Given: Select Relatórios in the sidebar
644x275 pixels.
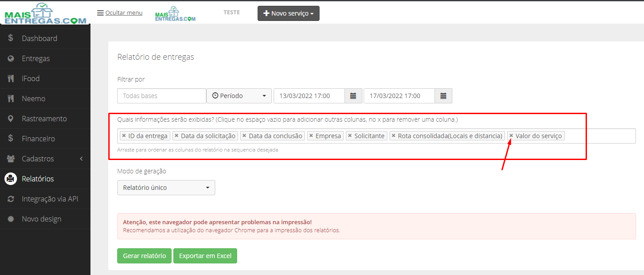Looking at the screenshot, I should point(45,179).
